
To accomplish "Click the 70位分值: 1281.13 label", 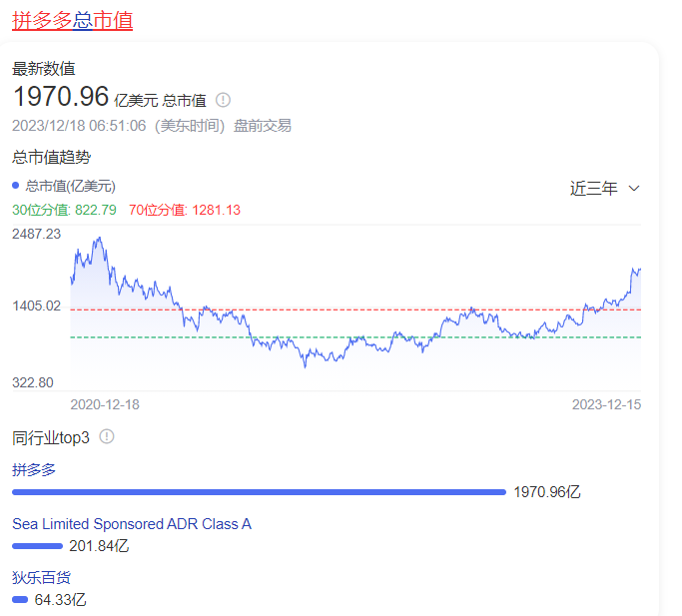I will pyautogui.click(x=185, y=210).
